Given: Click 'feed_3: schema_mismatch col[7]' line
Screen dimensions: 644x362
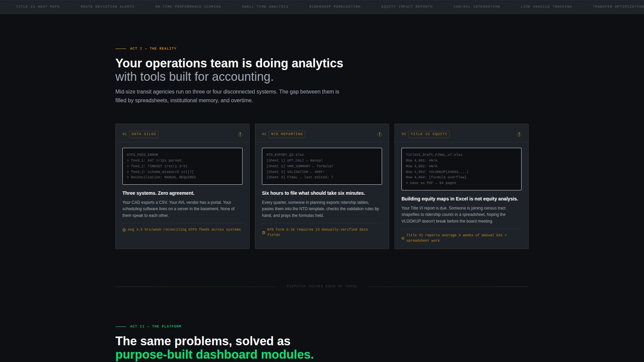Looking at the screenshot, I should point(160,172).
